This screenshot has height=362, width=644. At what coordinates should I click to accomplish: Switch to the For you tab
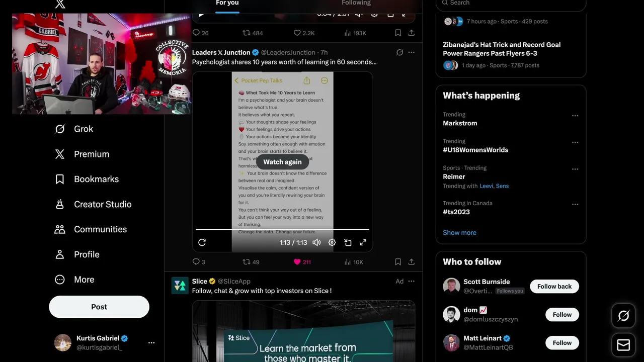[227, 3]
